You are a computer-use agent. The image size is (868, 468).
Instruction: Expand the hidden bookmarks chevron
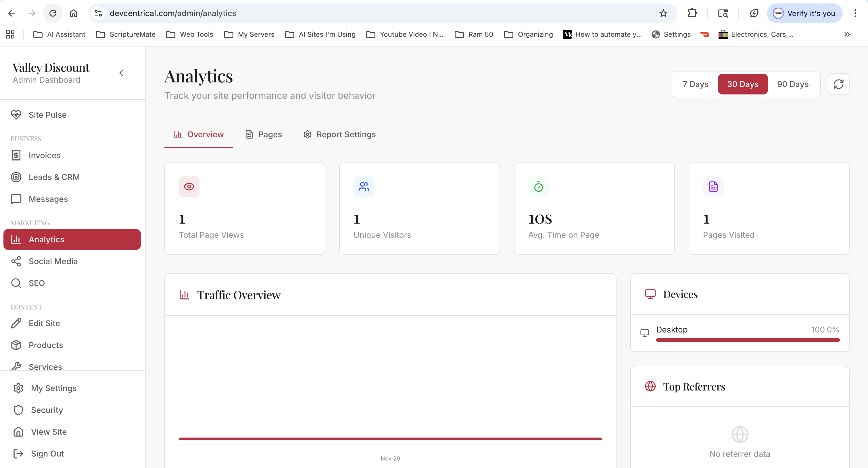(x=847, y=34)
